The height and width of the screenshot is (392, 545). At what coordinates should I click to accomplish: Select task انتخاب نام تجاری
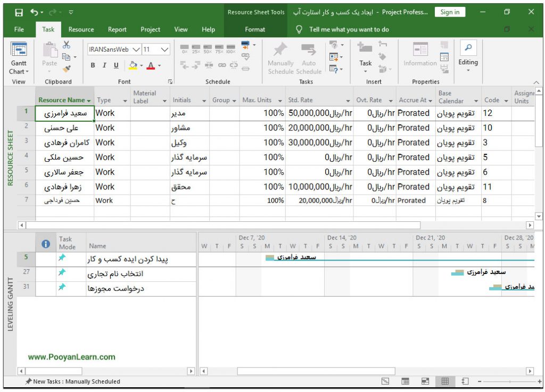point(141,274)
